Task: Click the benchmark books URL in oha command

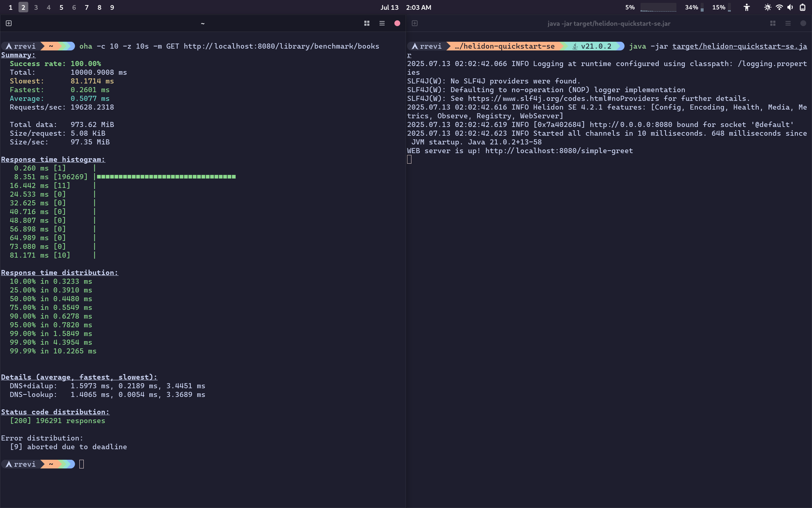Action: tap(281, 46)
